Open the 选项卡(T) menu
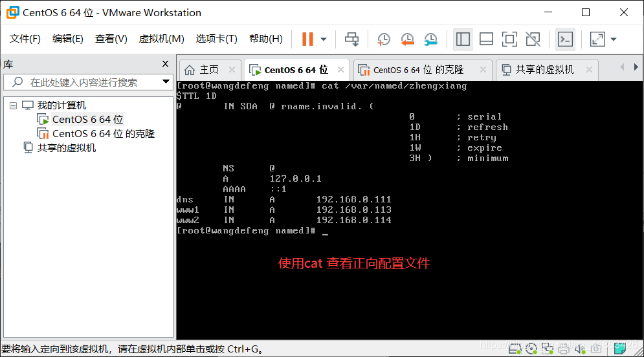The height and width of the screenshot is (357, 644). click(216, 39)
